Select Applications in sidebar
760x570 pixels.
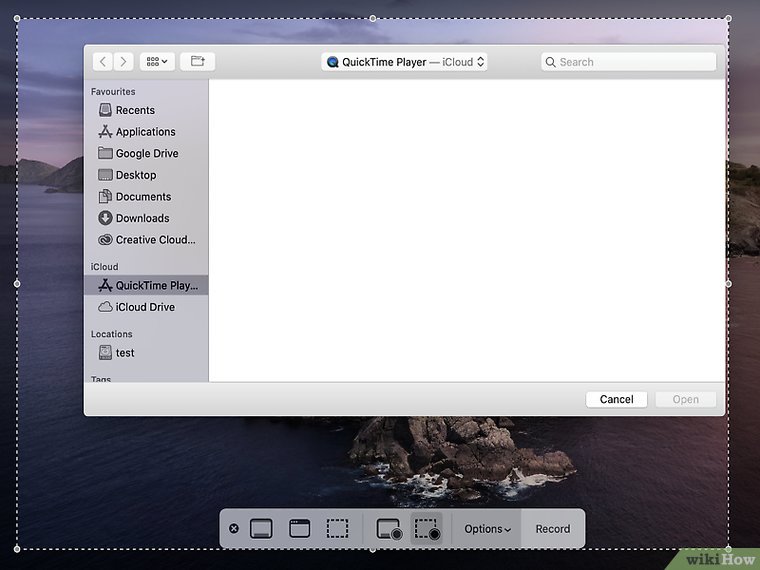(145, 132)
